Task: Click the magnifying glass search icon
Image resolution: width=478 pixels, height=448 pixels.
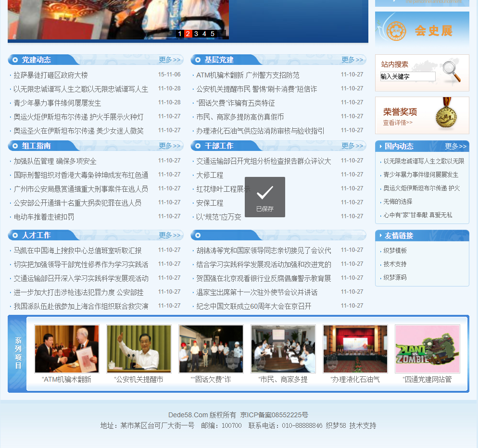Action: coord(451,72)
